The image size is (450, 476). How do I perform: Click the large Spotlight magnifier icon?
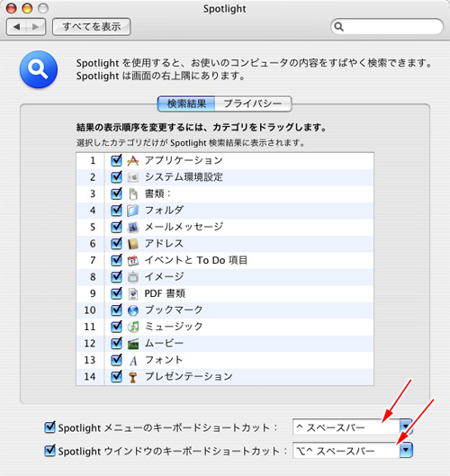click(39, 69)
